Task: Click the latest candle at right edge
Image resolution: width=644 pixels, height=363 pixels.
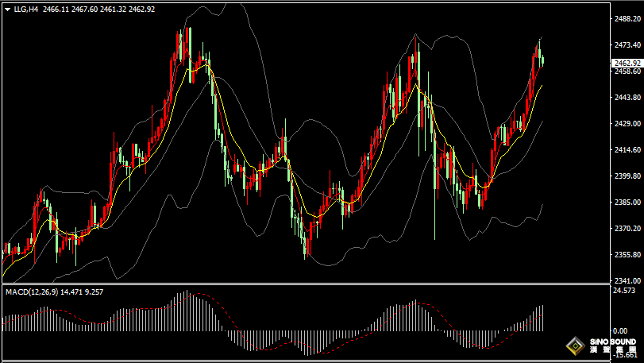Action: 542,60
